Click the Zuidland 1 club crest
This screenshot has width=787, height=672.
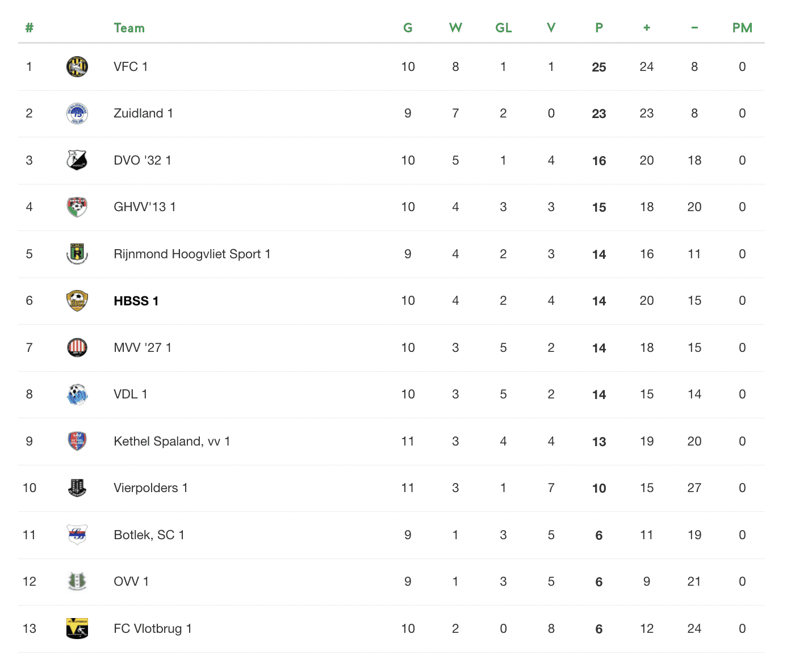[77, 114]
